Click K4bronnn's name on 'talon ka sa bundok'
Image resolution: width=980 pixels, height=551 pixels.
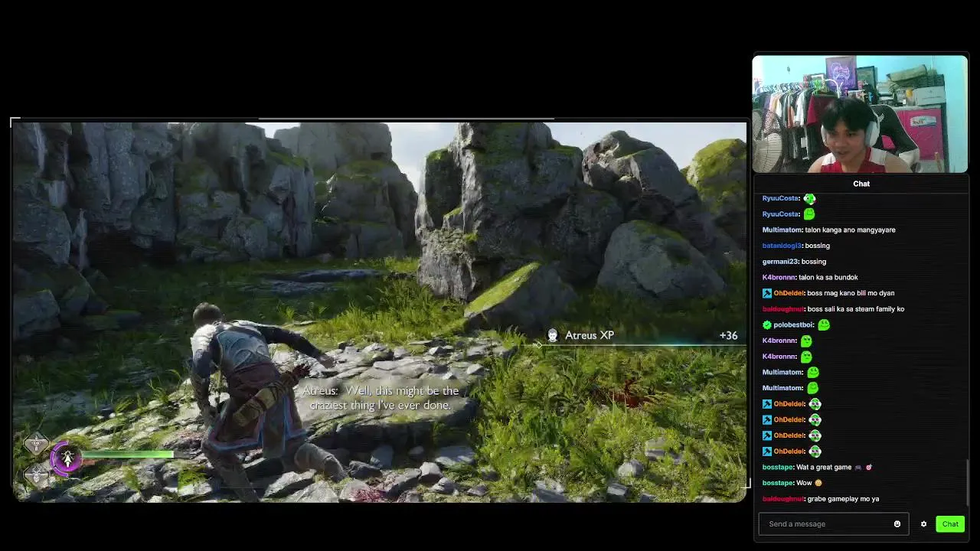click(x=779, y=277)
